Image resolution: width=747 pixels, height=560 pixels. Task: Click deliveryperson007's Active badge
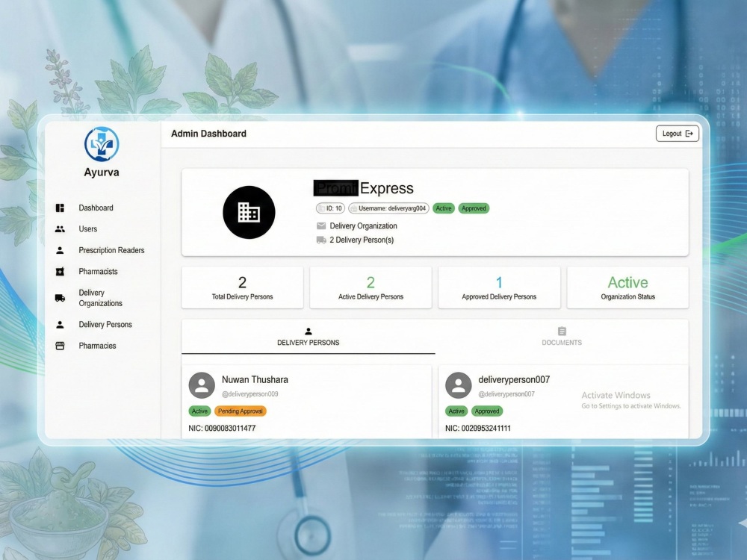click(456, 411)
